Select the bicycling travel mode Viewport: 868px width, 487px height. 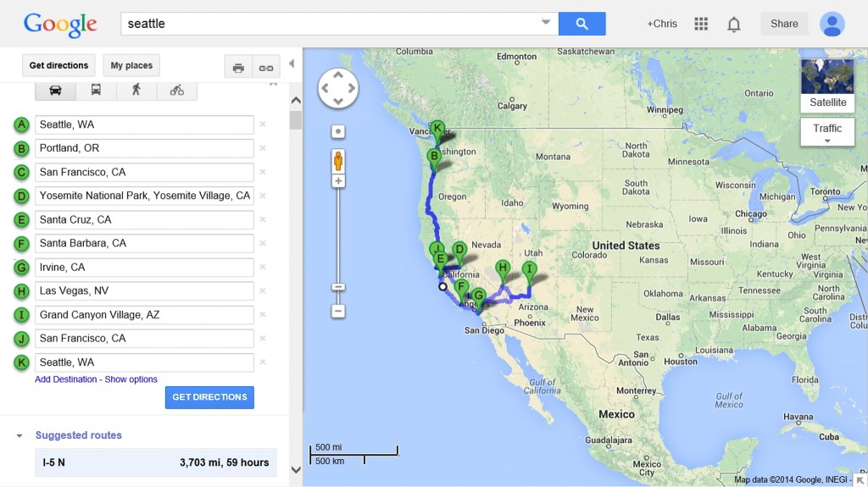click(x=176, y=90)
